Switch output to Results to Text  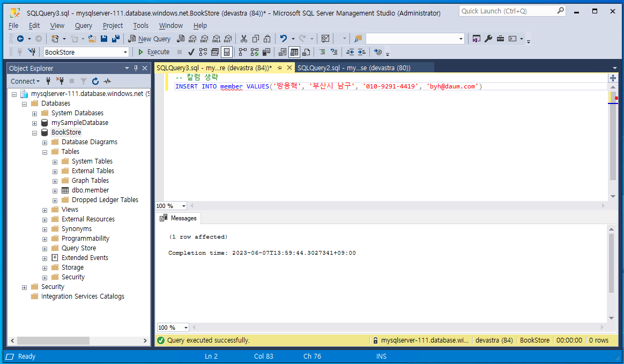point(283,52)
